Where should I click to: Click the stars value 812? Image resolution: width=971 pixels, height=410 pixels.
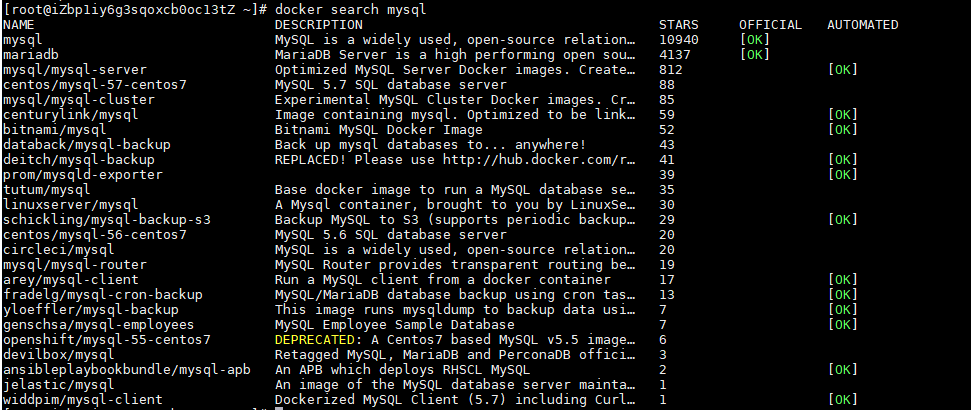click(x=671, y=70)
